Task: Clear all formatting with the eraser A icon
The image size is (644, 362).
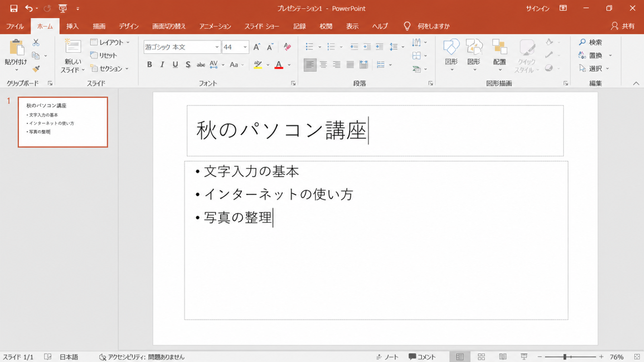Action: pos(287,47)
